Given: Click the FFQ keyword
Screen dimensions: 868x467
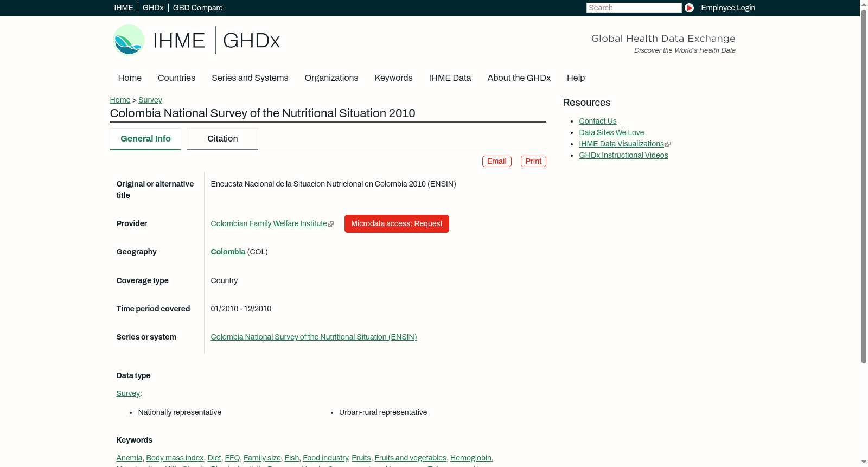Looking at the screenshot, I should [232, 458].
